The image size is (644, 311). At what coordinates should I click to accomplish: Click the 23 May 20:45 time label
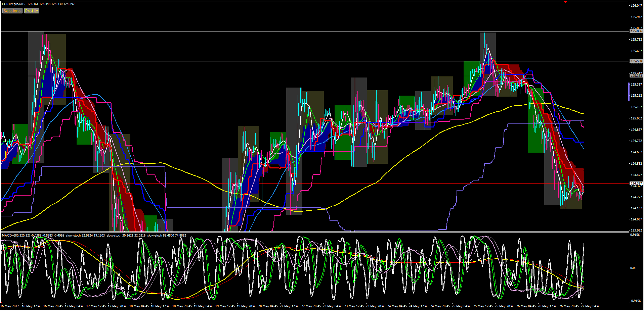point(376,306)
